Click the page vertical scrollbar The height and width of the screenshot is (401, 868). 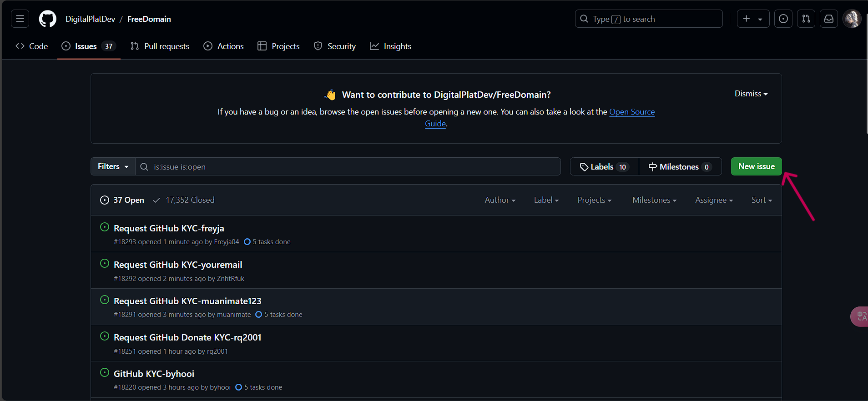click(866, 73)
